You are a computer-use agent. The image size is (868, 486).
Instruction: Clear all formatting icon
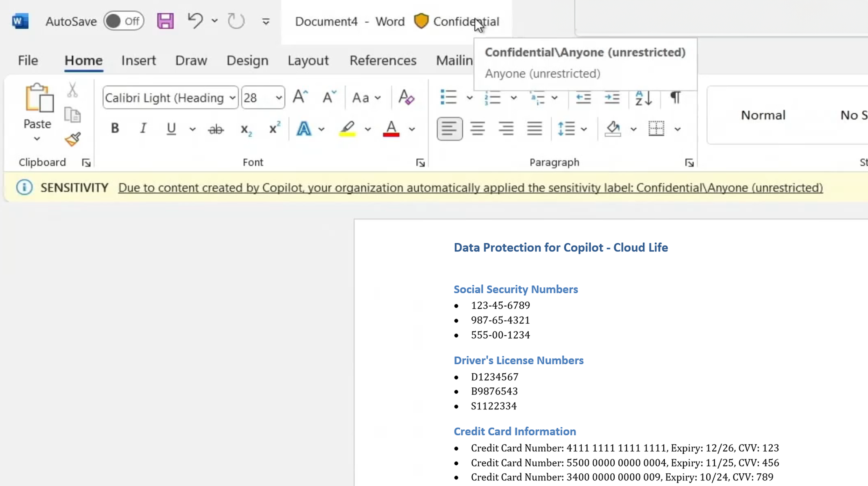(406, 97)
